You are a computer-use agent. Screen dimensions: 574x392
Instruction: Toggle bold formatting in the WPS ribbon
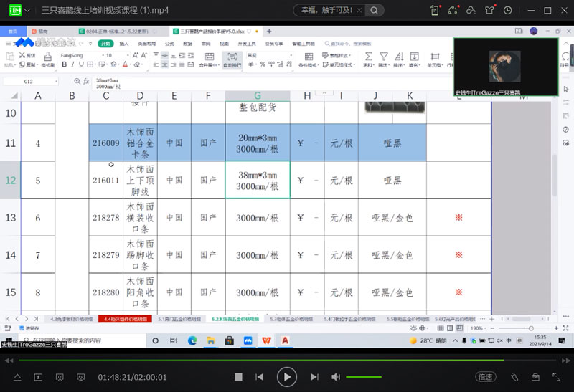coord(64,64)
